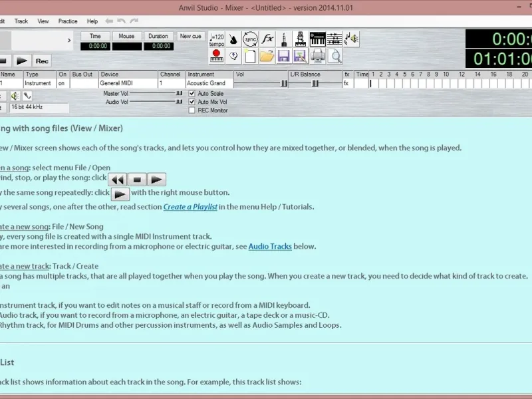Click the Rec button
The width and height of the screenshot is (532, 399).
tap(42, 61)
